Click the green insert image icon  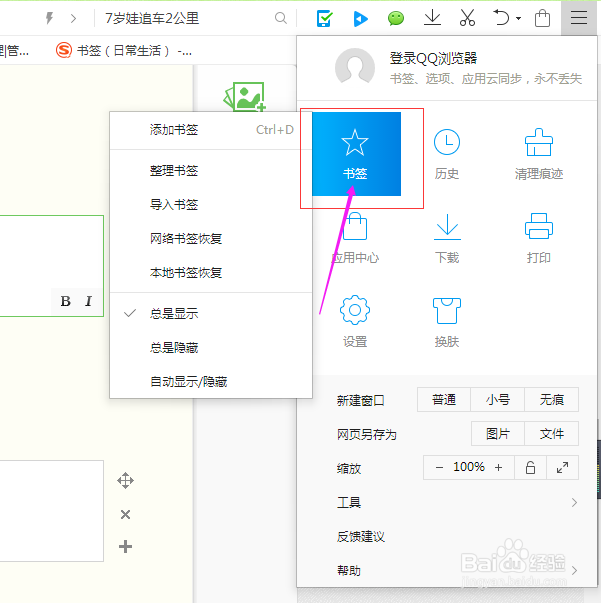pos(245,97)
